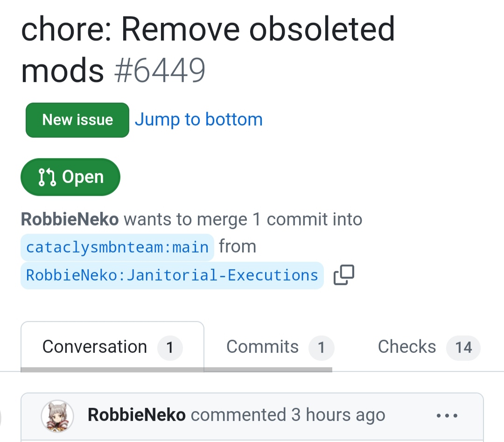This screenshot has width=504, height=442.
Task: Click the Commits count badge
Action: [x=321, y=347]
